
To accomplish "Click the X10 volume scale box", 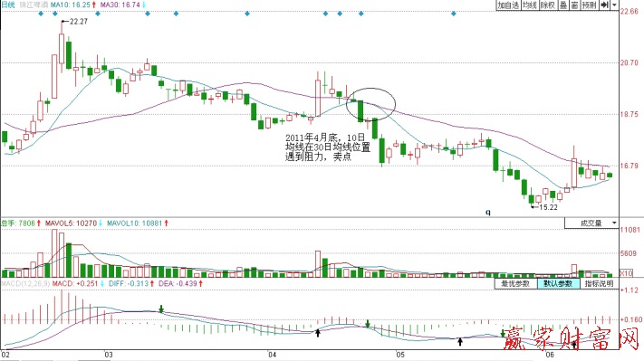I will click(626, 273).
